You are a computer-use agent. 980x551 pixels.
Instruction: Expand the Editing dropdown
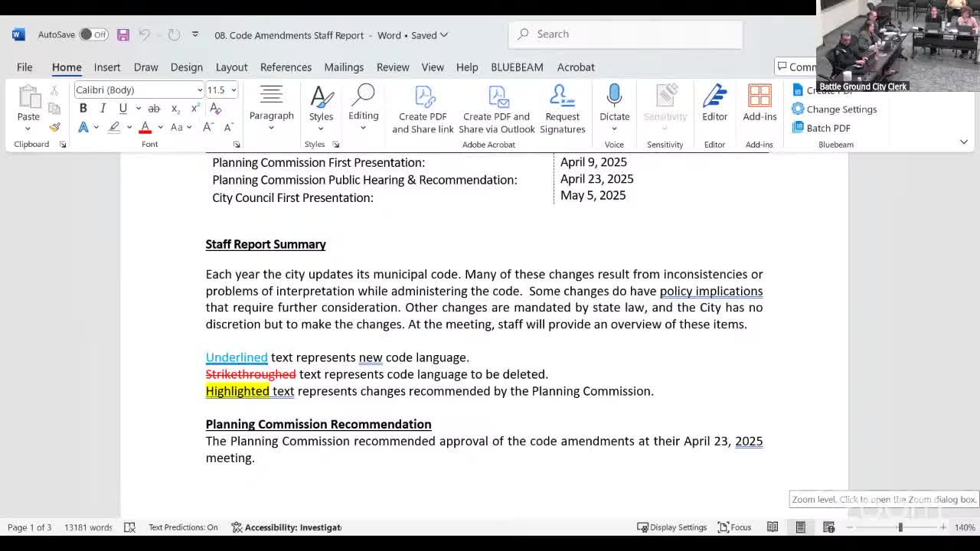[x=363, y=128]
